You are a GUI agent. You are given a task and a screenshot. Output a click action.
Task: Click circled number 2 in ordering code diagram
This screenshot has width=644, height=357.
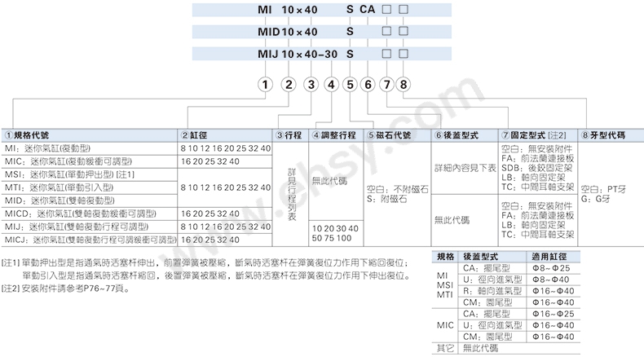[x=289, y=85]
